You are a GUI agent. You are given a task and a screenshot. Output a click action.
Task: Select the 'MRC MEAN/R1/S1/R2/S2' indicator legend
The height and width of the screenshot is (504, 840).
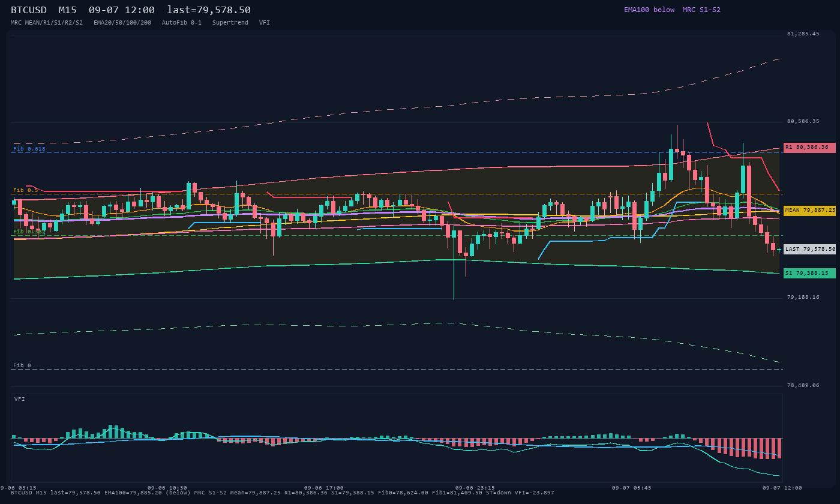coord(47,23)
